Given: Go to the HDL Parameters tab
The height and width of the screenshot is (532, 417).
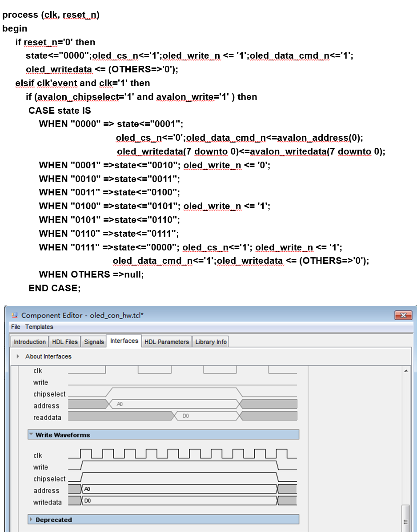Looking at the screenshot, I should (x=167, y=342).
